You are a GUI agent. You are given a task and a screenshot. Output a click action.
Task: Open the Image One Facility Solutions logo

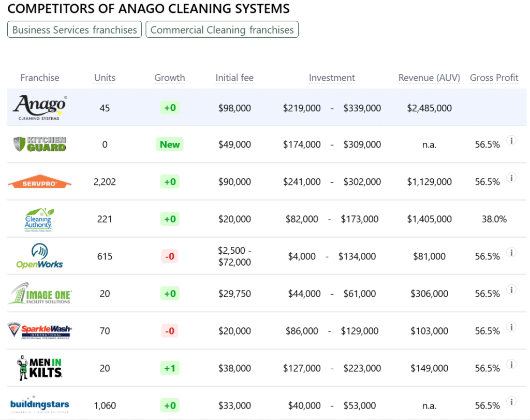(39, 294)
